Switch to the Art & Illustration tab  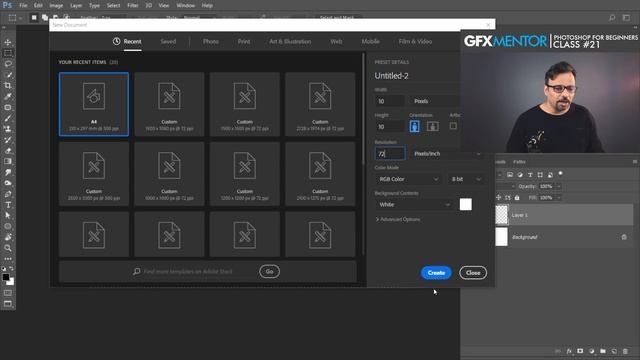point(290,42)
